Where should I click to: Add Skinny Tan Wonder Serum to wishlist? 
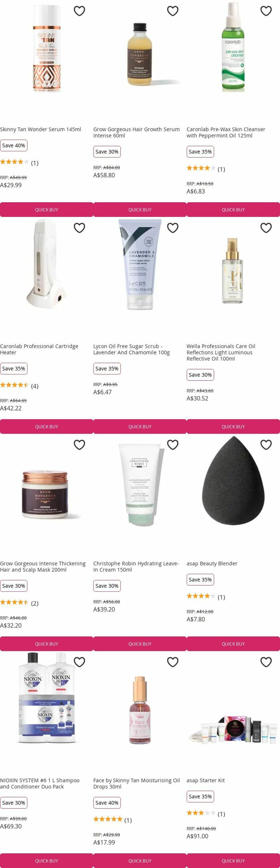click(x=79, y=11)
